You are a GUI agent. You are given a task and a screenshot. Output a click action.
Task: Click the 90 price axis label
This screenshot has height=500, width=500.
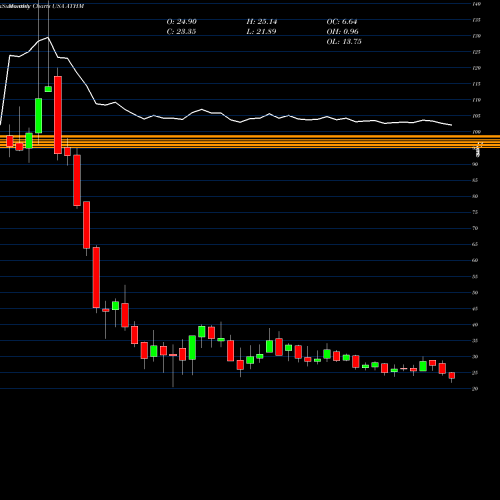[475, 164]
